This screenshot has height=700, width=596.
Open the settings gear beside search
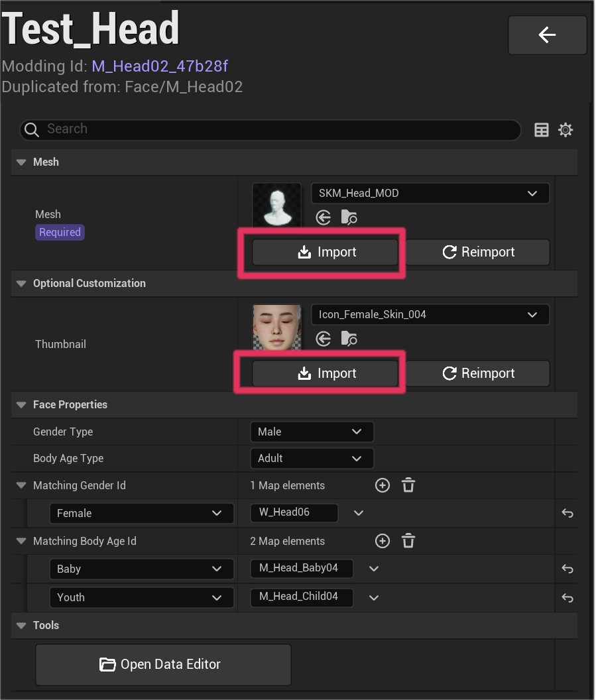pyautogui.click(x=566, y=130)
